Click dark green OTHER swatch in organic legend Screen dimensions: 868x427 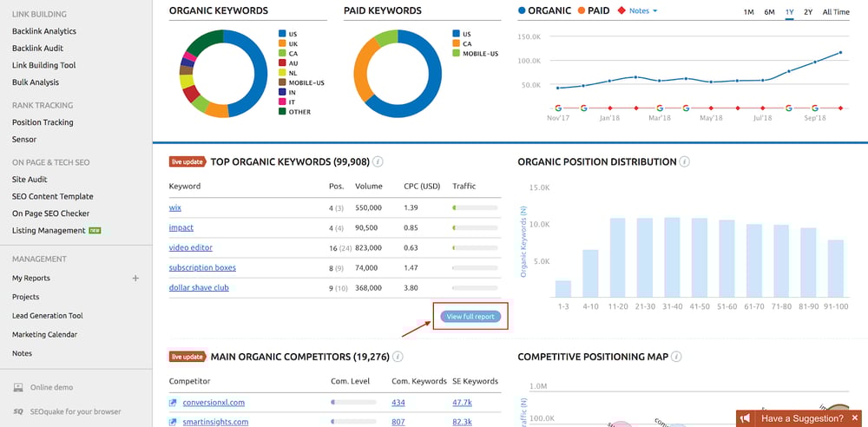pos(282,111)
